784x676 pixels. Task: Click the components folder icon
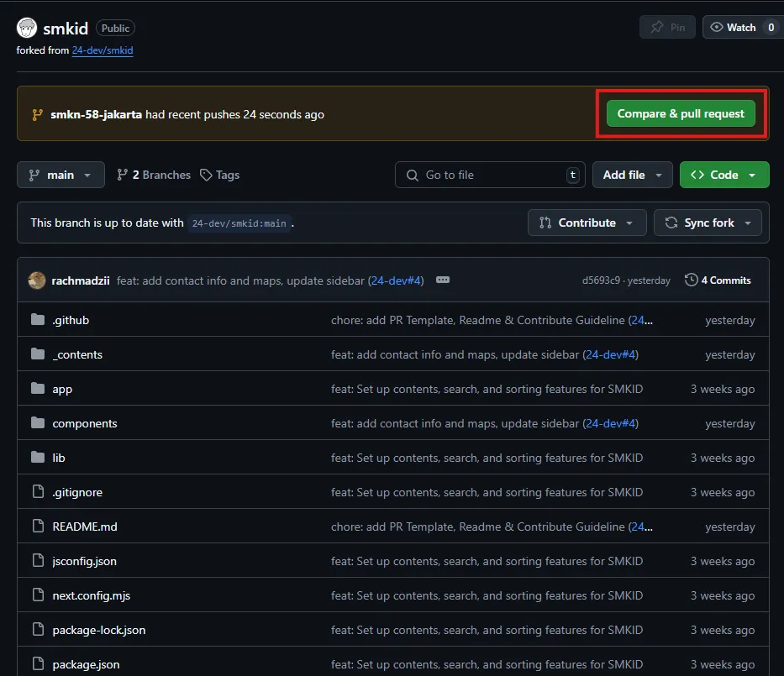pyautogui.click(x=38, y=422)
